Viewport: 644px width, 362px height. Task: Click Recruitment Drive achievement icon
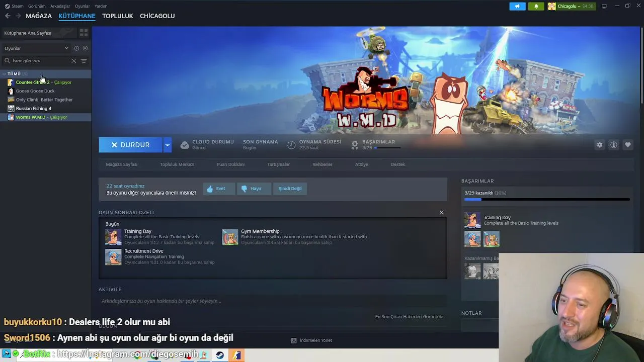coord(113,257)
